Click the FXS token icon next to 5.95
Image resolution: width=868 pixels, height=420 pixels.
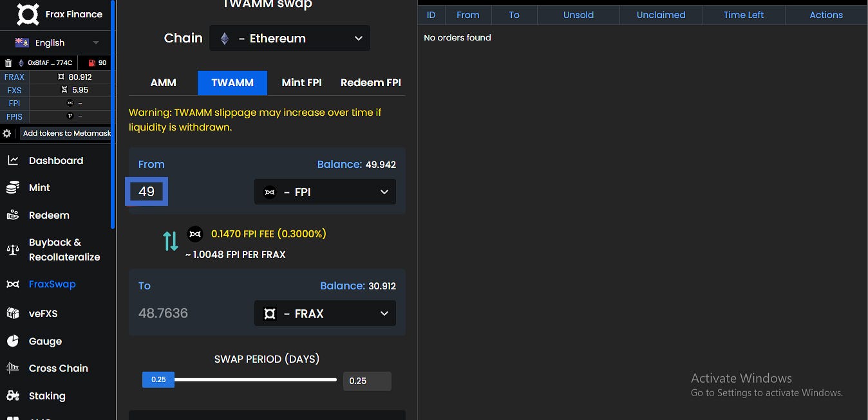64,90
